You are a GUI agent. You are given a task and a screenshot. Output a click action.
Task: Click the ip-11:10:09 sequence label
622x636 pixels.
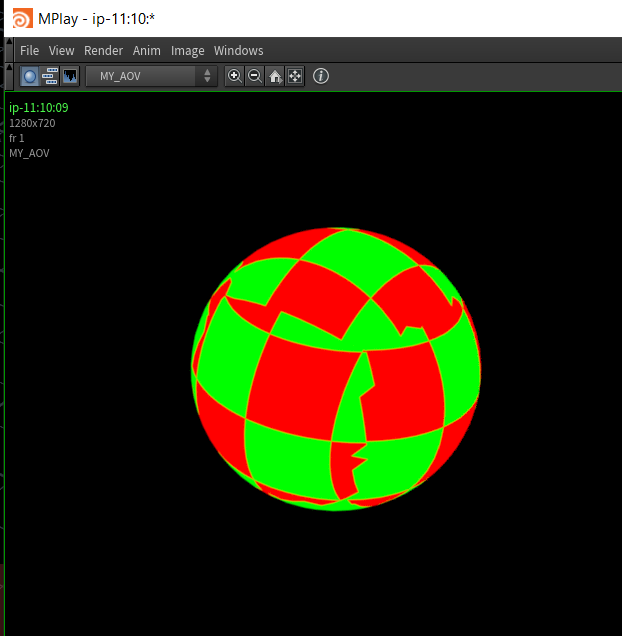click(39, 107)
